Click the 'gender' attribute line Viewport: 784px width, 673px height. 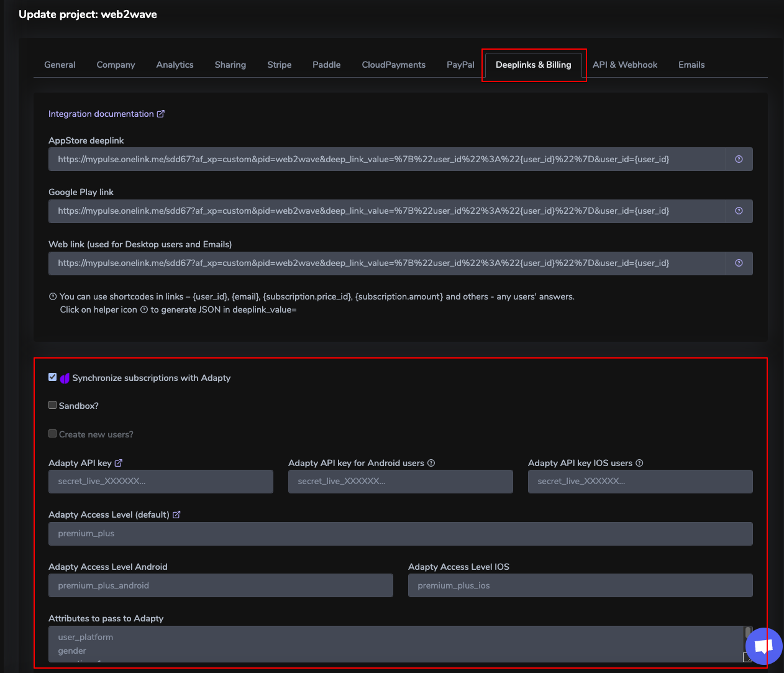pos(72,651)
